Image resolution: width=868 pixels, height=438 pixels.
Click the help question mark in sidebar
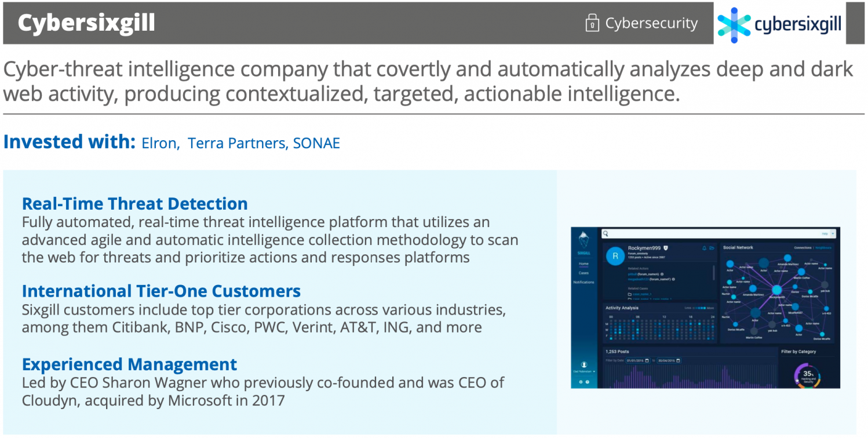pyautogui.click(x=587, y=382)
